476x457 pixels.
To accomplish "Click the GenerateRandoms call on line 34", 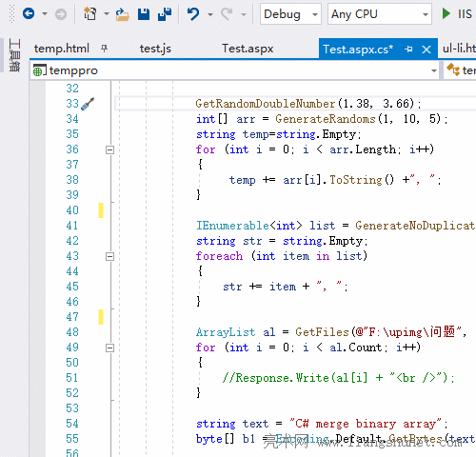I will pyautogui.click(x=326, y=119).
